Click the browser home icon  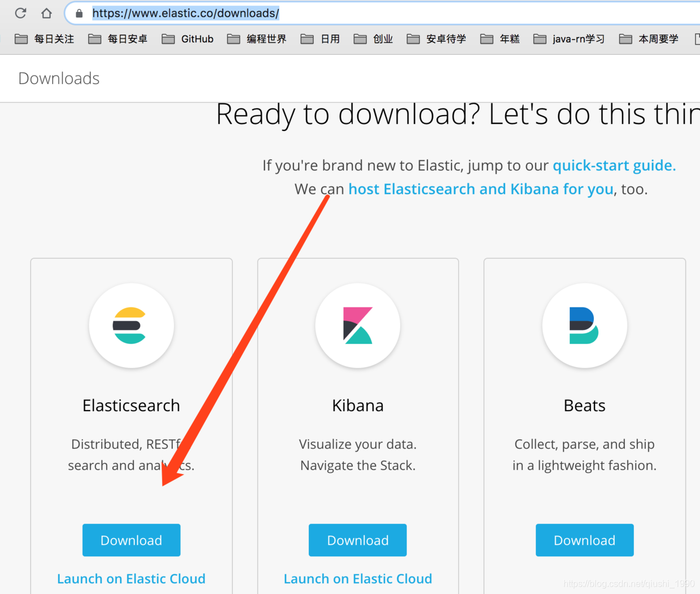pos(46,13)
